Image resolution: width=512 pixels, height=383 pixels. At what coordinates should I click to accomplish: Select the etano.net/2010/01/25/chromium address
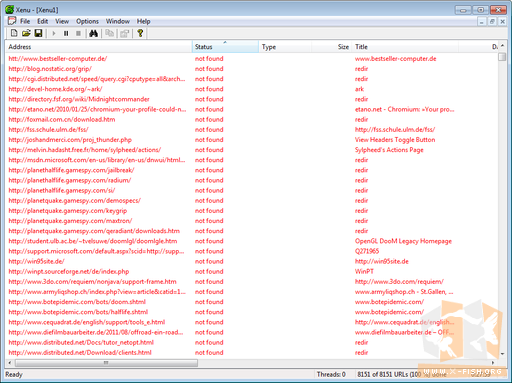coord(97,109)
